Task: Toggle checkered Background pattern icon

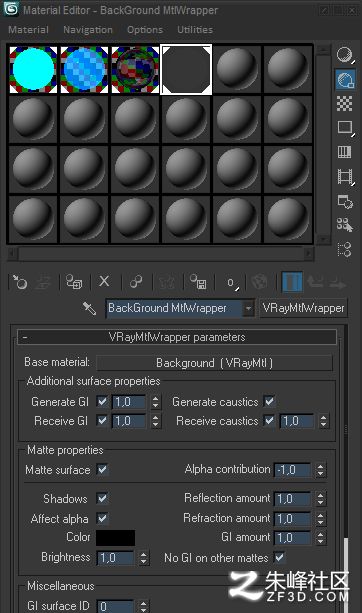Action: [344, 104]
